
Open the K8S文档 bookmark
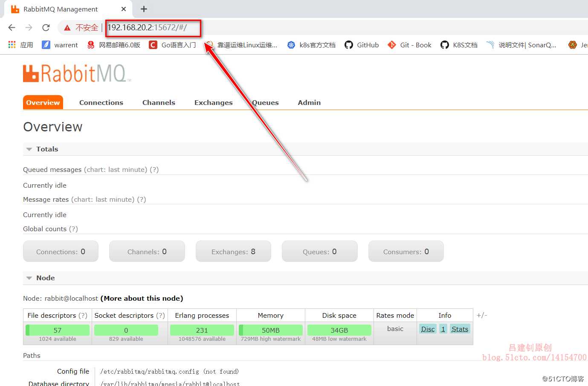coord(459,45)
